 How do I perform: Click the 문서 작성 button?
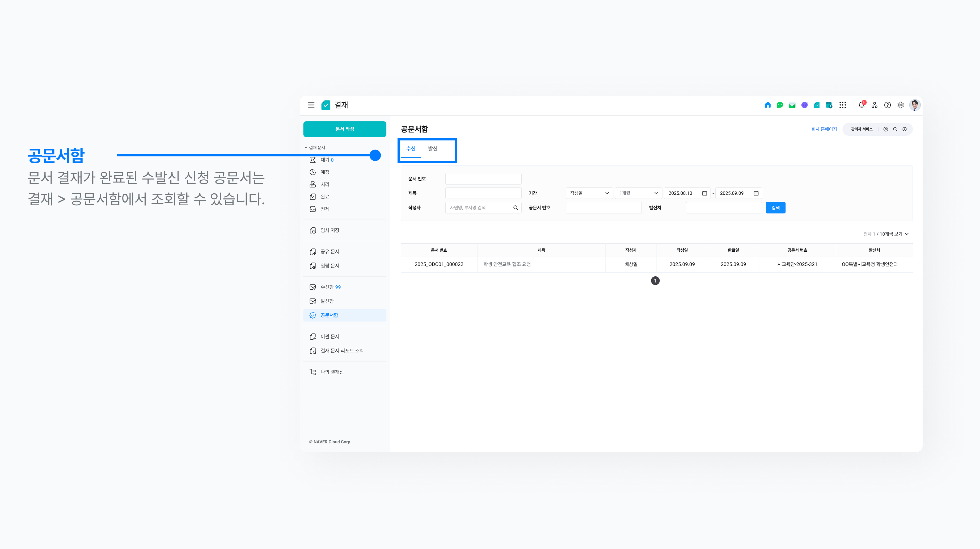pos(345,129)
